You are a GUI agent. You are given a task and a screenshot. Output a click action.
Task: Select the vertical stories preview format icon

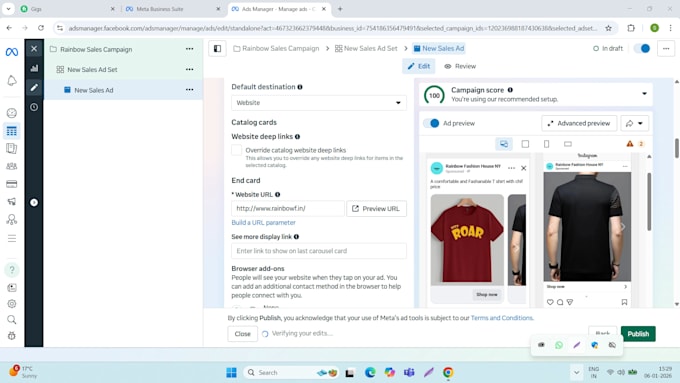tap(546, 144)
